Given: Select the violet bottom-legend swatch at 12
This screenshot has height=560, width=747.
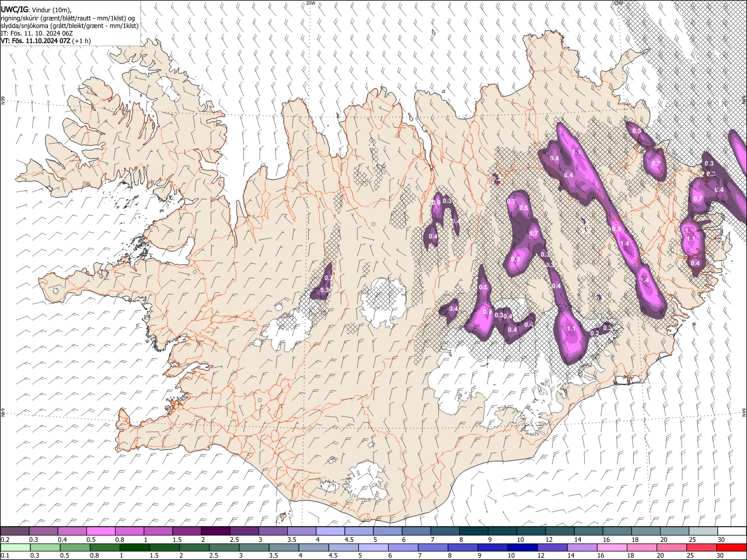Looking at the screenshot, I should pos(551,547).
